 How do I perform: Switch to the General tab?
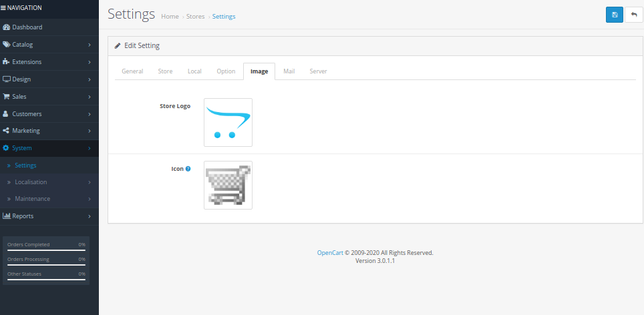132,71
